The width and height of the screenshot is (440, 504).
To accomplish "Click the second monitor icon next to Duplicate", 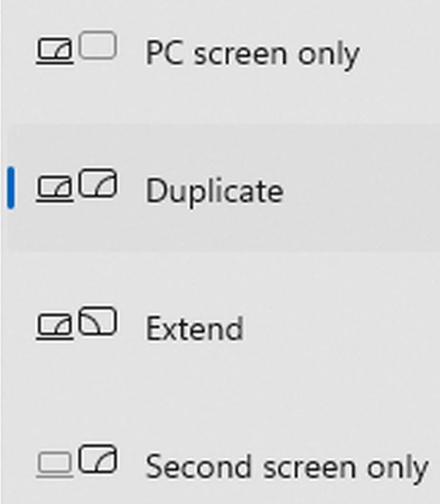I will (x=97, y=183).
